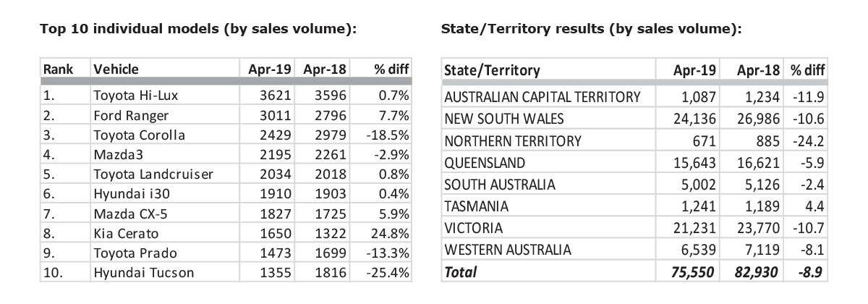Click the Total row label

pyautogui.click(x=460, y=273)
